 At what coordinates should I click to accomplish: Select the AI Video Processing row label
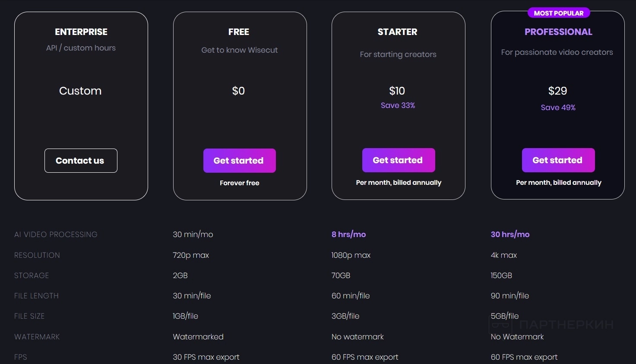click(56, 234)
